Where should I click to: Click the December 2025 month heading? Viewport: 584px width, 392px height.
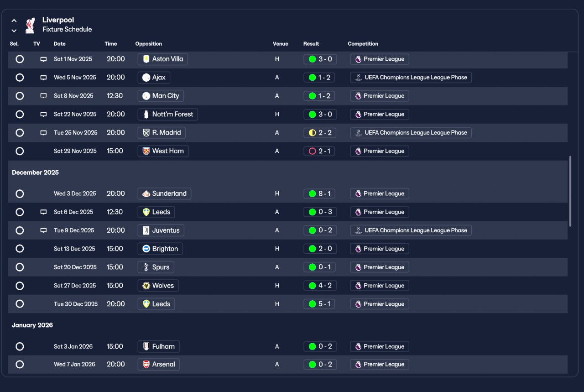pyautogui.click(x=35, y=172)
